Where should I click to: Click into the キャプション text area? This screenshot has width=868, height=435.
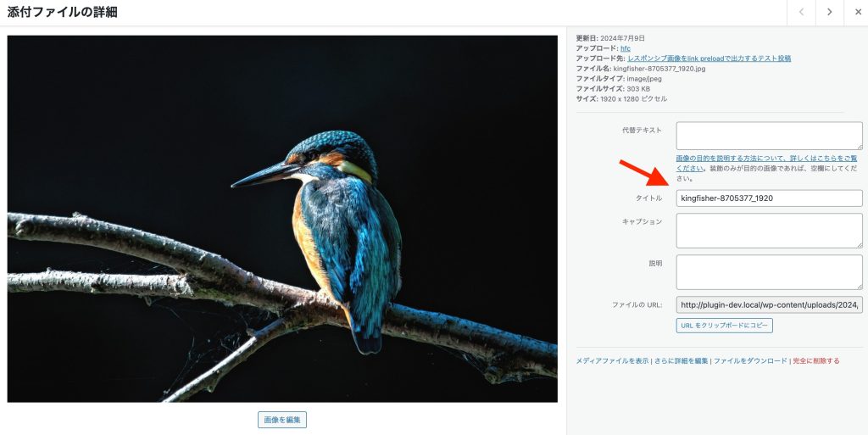pos(769,231)
